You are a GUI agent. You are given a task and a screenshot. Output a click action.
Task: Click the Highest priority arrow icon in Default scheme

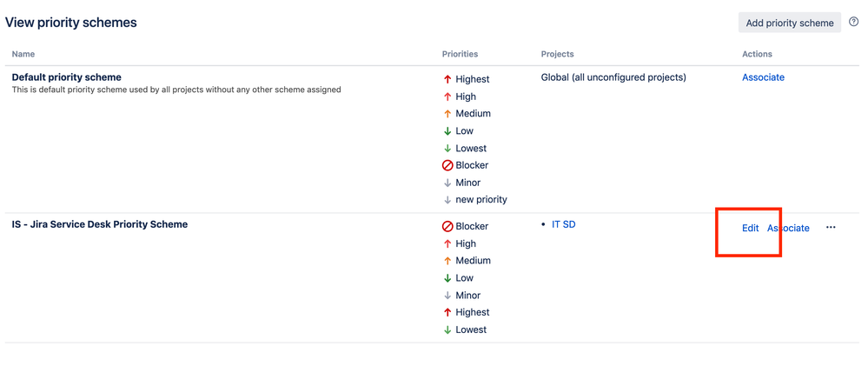click(x=447, y=79)
